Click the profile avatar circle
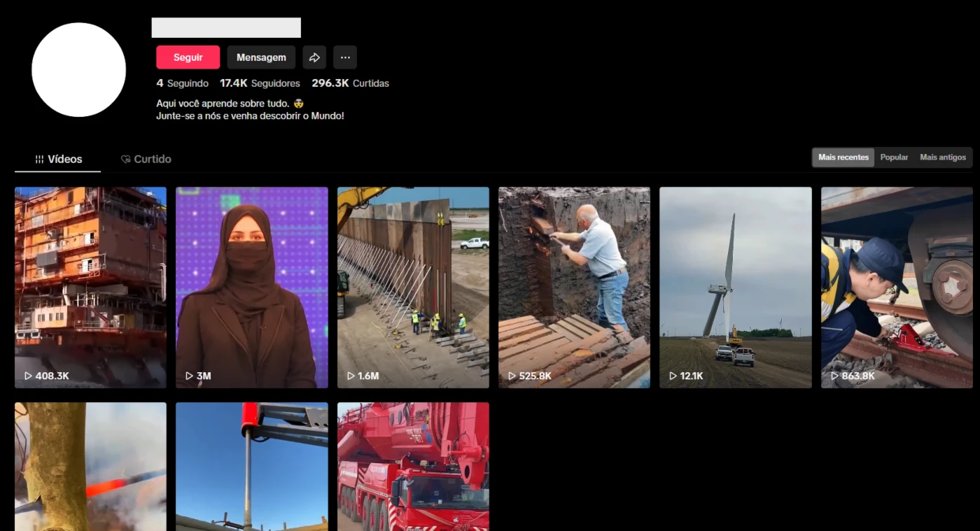Screen dimensions: 980x531 (78, 69)
